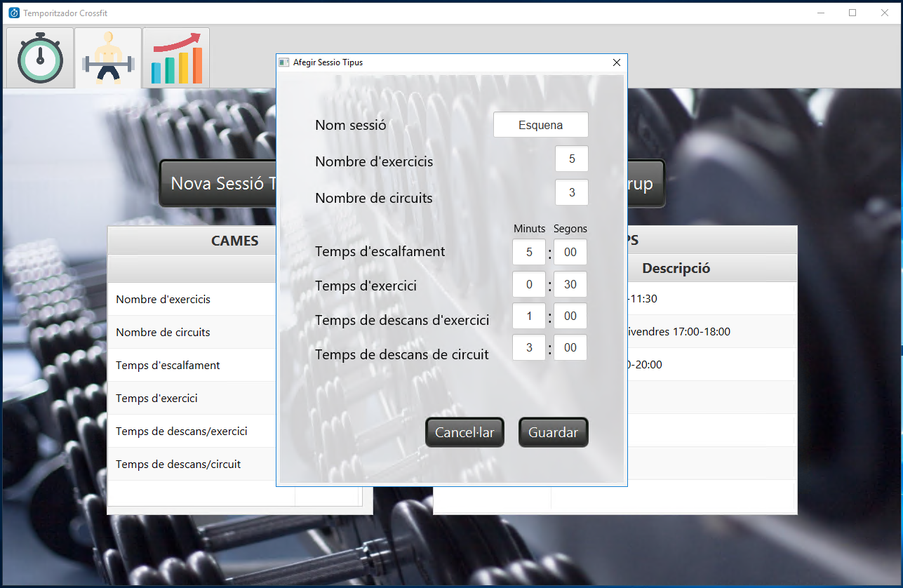
Task: Click the Temps d'exercici seconds field
Action: (x=570, y=284)
